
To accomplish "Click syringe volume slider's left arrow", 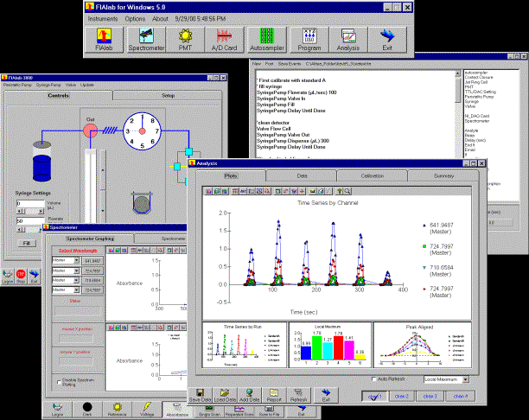I will (20, 211).
